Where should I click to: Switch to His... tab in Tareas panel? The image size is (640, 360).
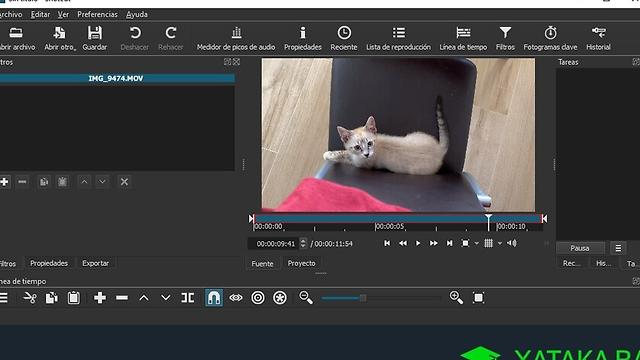tap(604, 264)
